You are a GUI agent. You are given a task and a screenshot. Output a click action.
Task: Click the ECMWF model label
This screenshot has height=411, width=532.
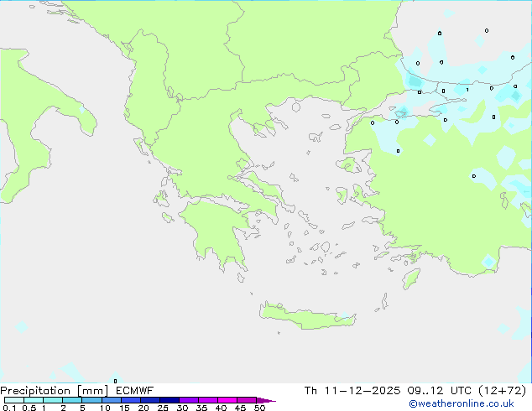click(133, 390)
